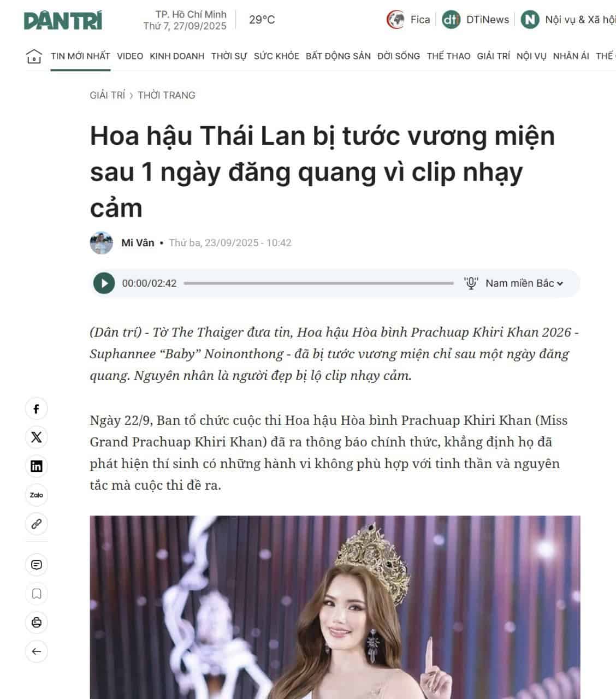The image size is (616, 699).
Task: Share article via Zalo
Action: point(37,495)
